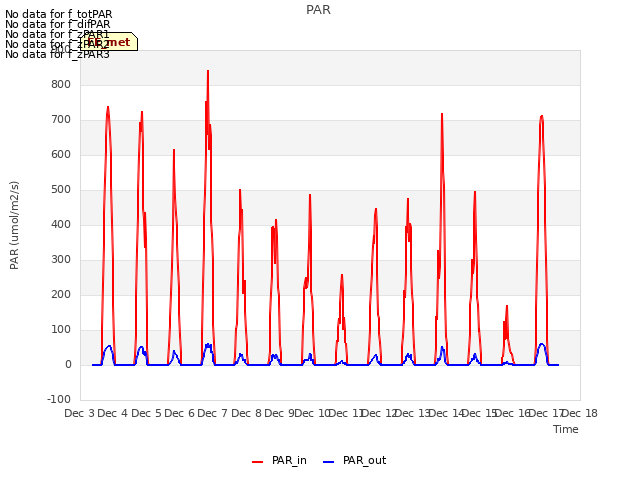Click the tallest red PAR_in peak above 800

(x=208, y=73)
